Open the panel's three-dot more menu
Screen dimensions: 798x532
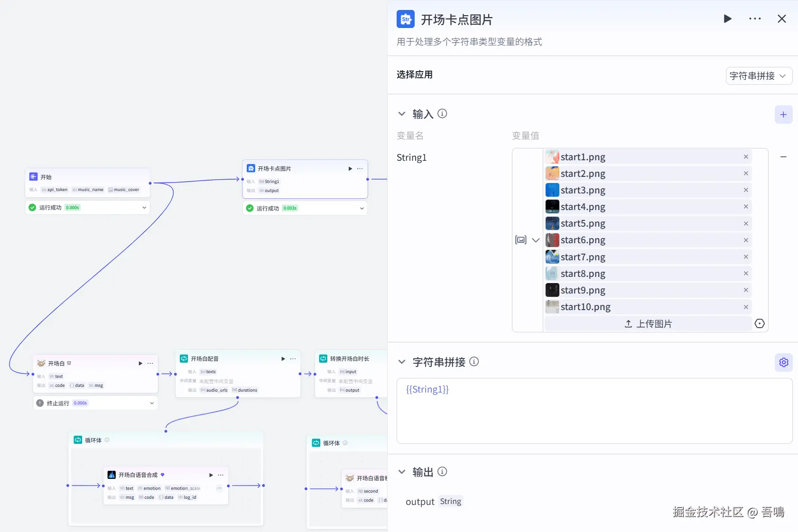click(x=755, y=19)
